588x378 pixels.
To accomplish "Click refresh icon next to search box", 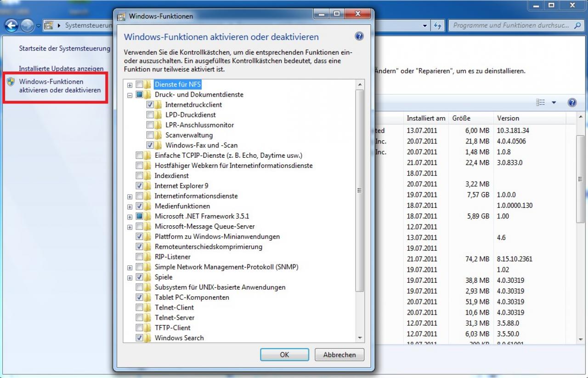I will click(437, 25).
